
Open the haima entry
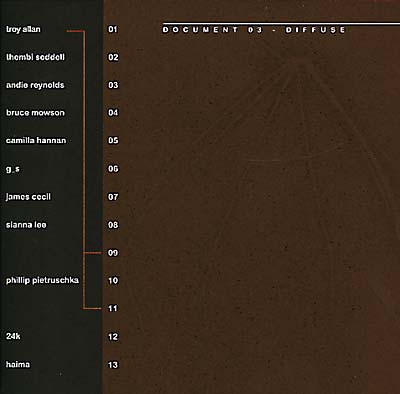pyautogui.click(x=18, y=364)
